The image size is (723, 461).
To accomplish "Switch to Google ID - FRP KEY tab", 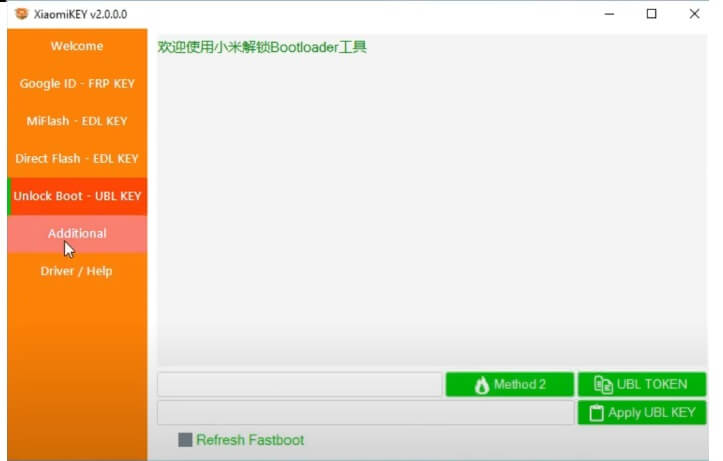I will pyautogui.click(x=77, y=83).
